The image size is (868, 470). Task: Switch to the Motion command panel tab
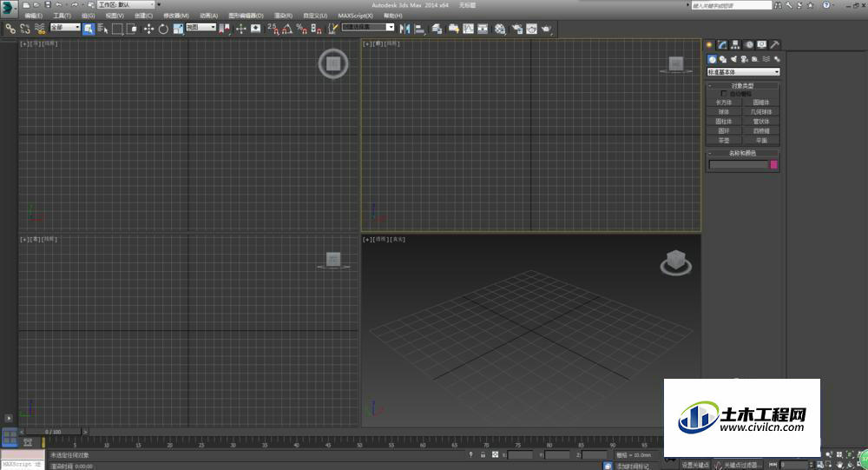tap(749, 45)
